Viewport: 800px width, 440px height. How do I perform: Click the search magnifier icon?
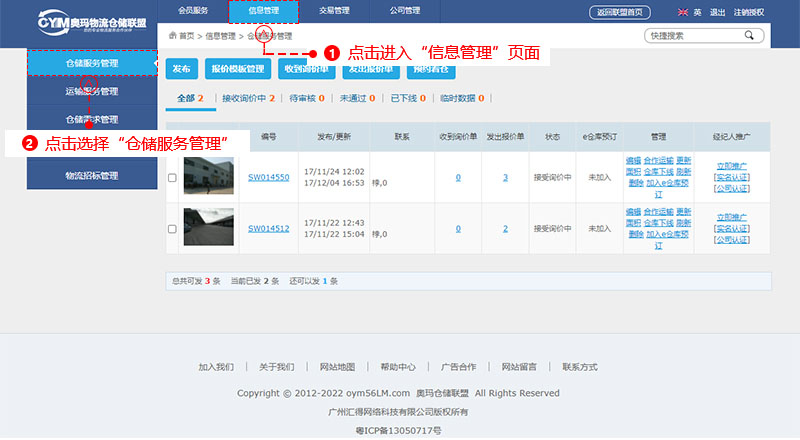[748, 35]
